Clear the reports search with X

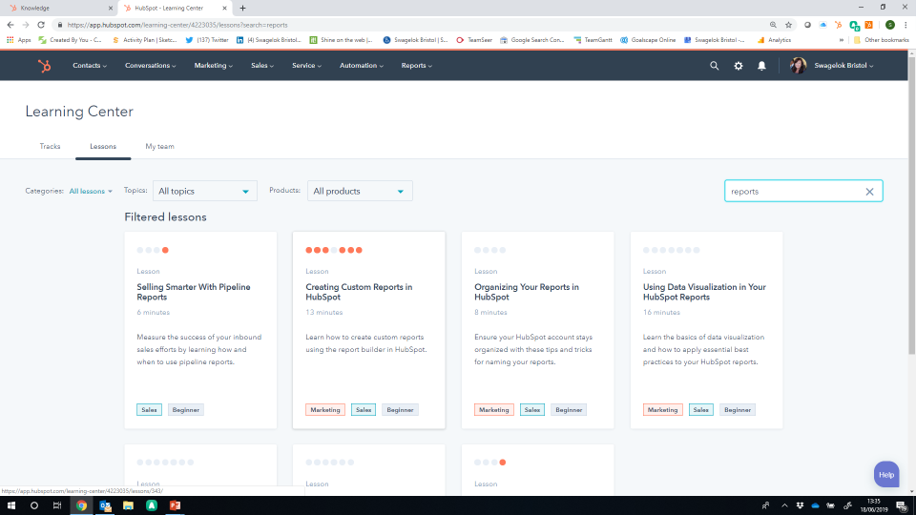tap(869, 192)
